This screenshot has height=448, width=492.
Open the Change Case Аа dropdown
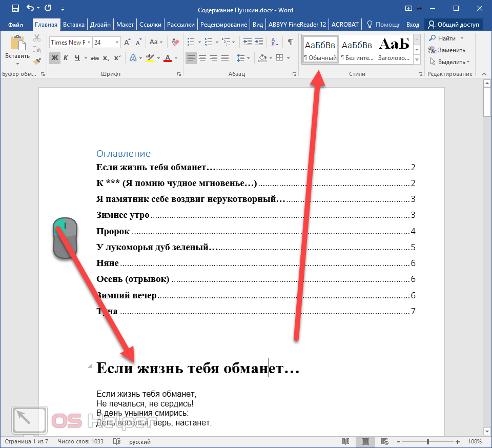(156, 42)
